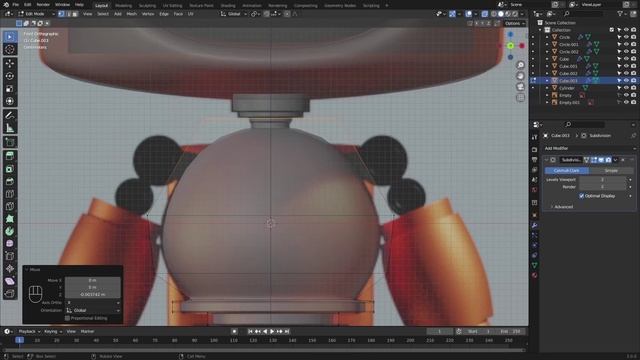The width and height of the screenshot is (640, 360).
Task: Play the animation forward
Action: click(x=272, y=331)
